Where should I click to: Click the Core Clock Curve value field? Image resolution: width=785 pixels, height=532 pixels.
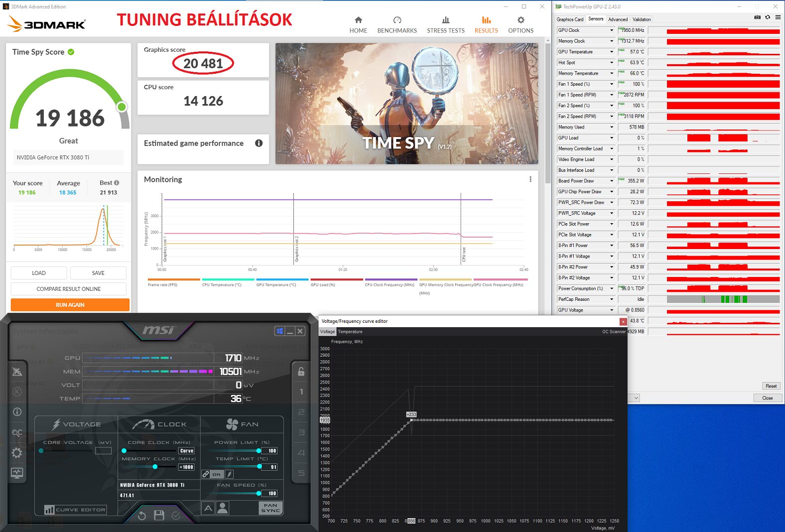point(187,451)
